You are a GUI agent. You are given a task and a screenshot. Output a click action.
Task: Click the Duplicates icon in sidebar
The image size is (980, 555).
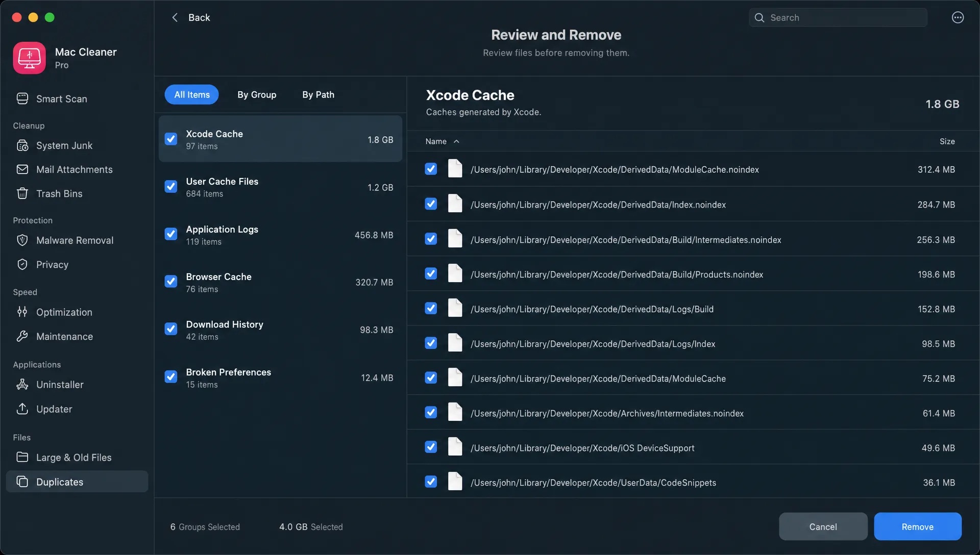click(x=22, y=482)
